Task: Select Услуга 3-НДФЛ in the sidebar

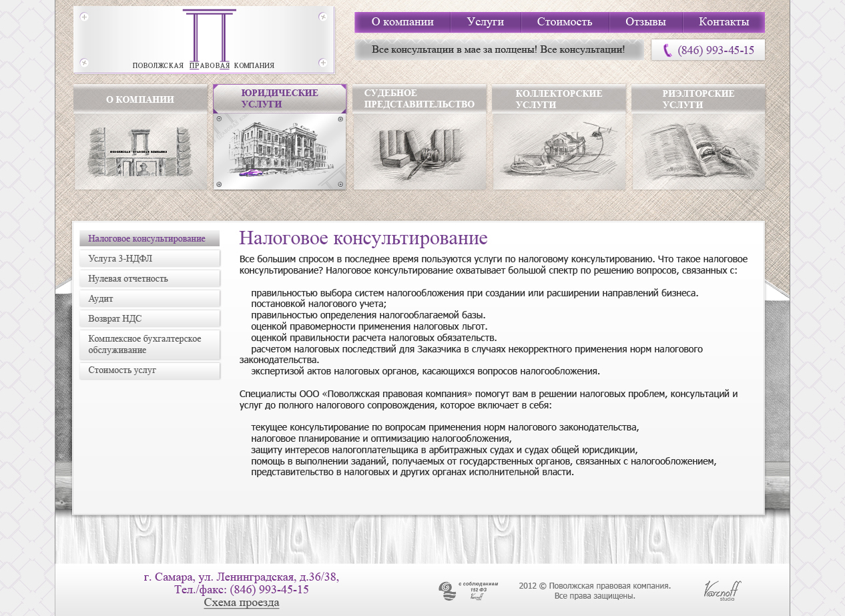Action: click(150, 258)
